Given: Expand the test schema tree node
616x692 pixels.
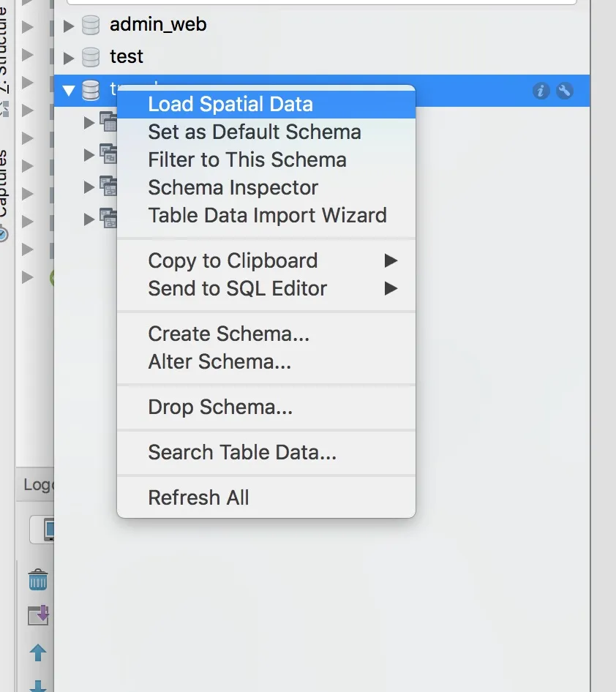Looking at the screenshot, I should pyautogui.click(x=70, y=57).
